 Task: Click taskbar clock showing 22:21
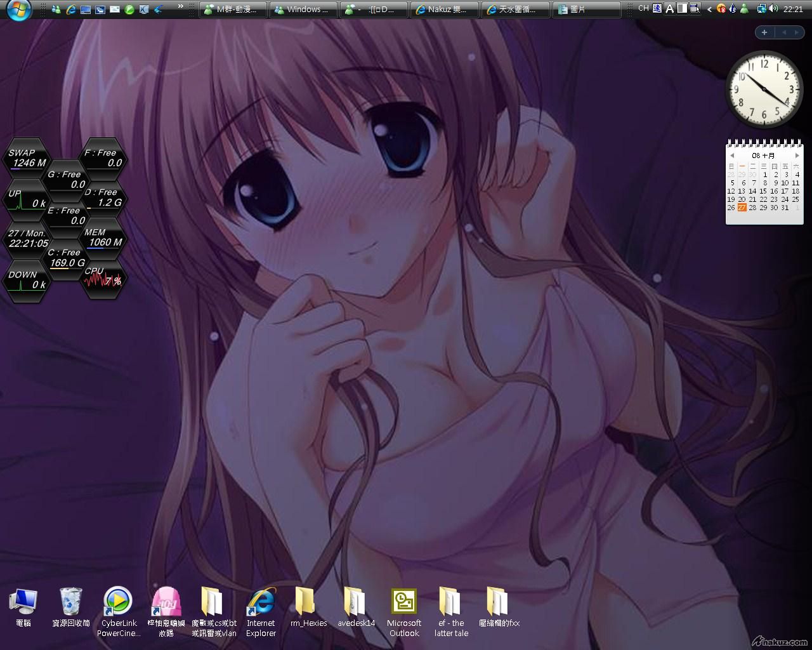tap(793, 9)
